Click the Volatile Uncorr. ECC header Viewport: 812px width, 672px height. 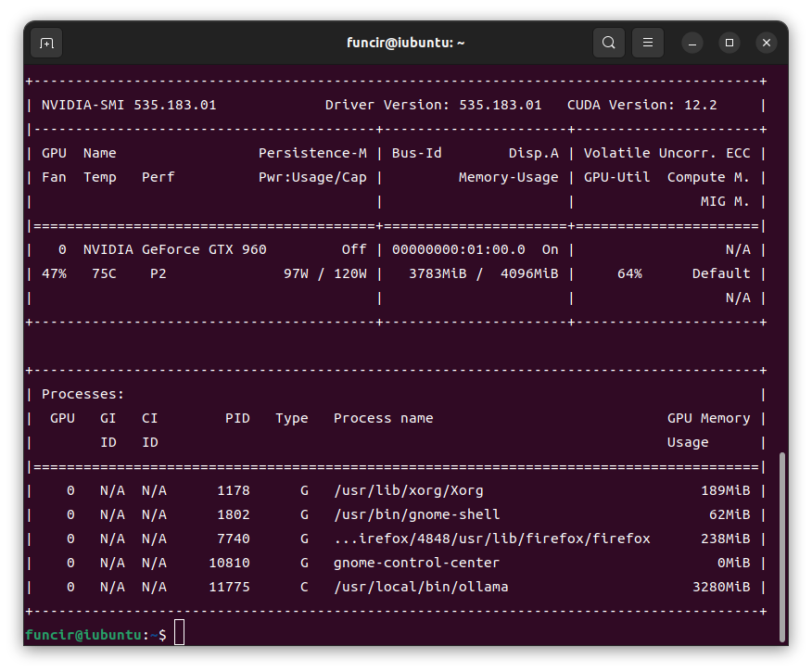tap(667, 153)
